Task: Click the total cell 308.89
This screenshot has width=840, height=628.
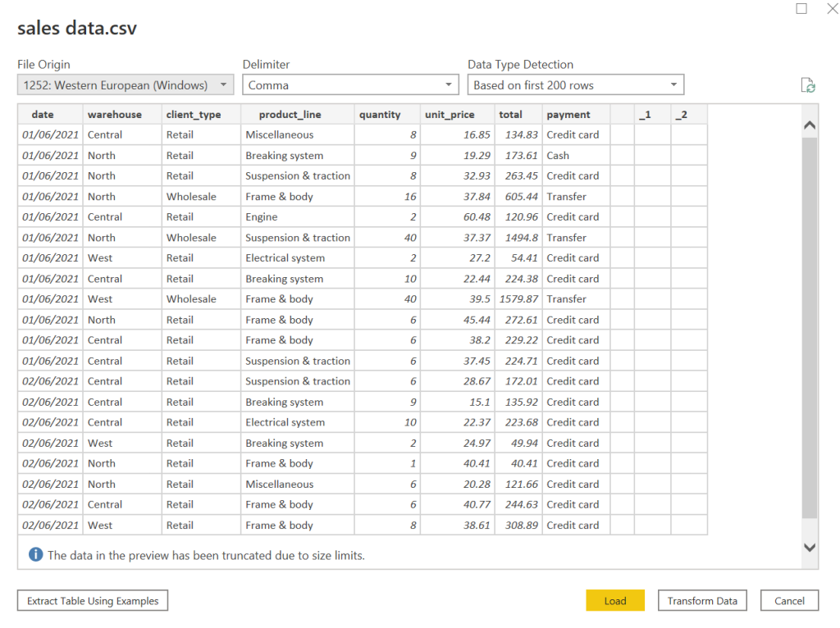Action: 518,526
